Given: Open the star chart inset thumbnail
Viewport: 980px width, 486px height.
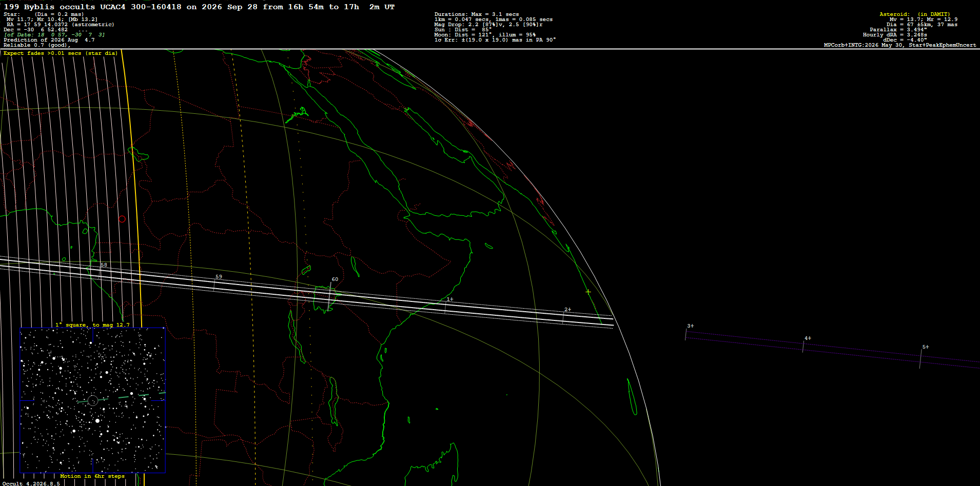Looking at the screenshot, I should coord(92,400).
